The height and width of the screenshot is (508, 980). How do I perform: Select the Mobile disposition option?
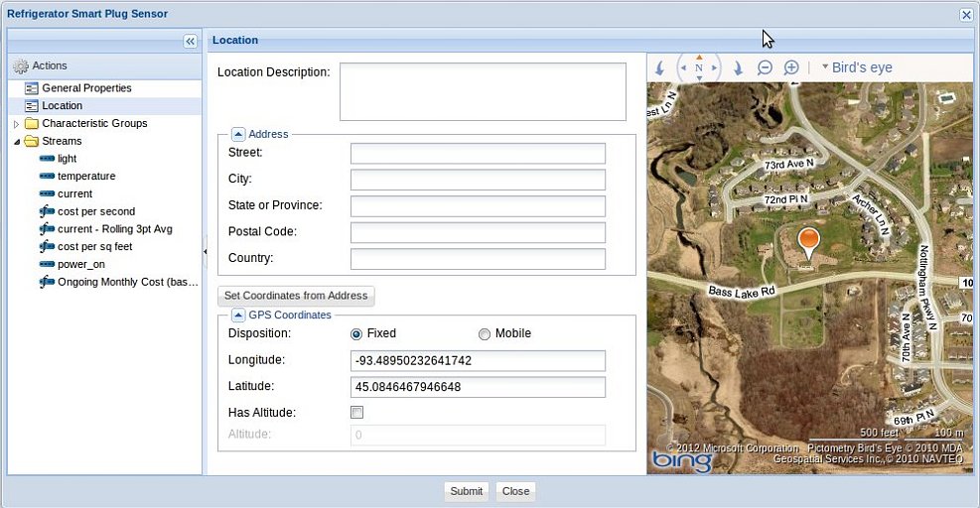485,334
